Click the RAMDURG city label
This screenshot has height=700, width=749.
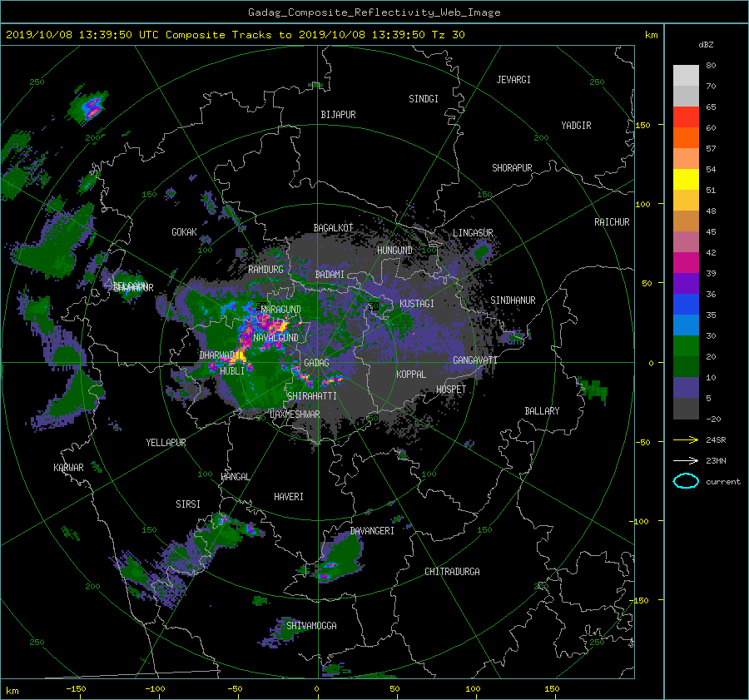[x=265, y=270]
